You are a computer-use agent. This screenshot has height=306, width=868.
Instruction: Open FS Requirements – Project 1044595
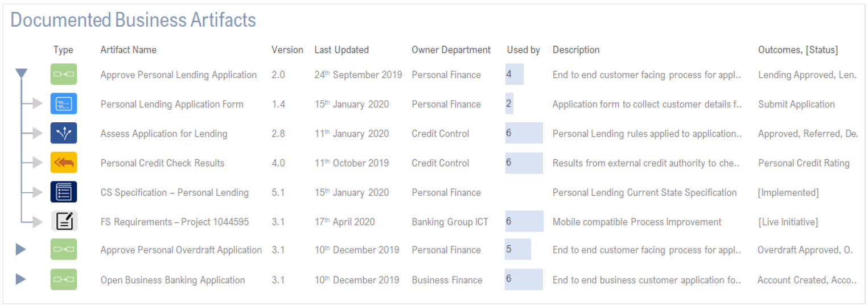[x=175, y=222]
